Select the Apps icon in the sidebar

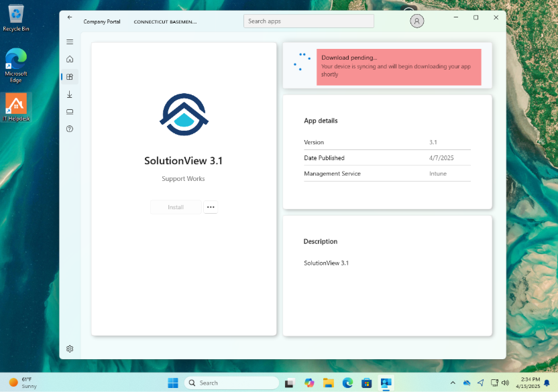70,76
